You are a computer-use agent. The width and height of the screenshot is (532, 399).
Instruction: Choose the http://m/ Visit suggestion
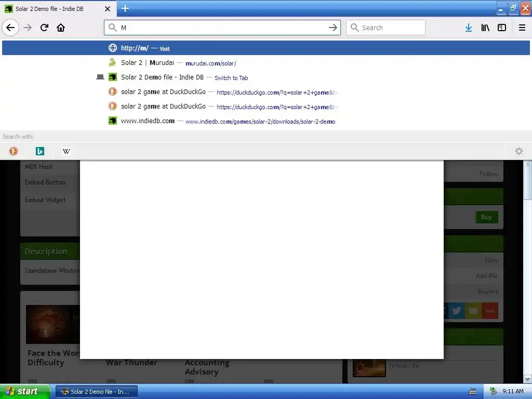(x=266, y=48)
